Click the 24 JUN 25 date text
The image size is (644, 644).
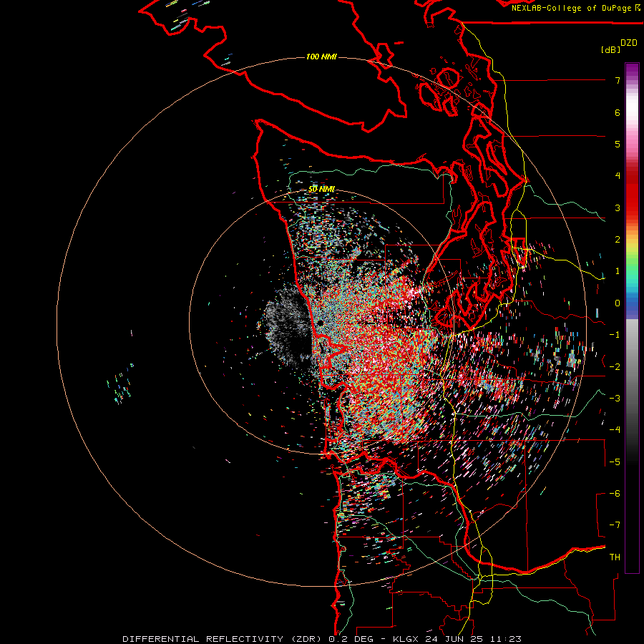click(x=454, y=639)
